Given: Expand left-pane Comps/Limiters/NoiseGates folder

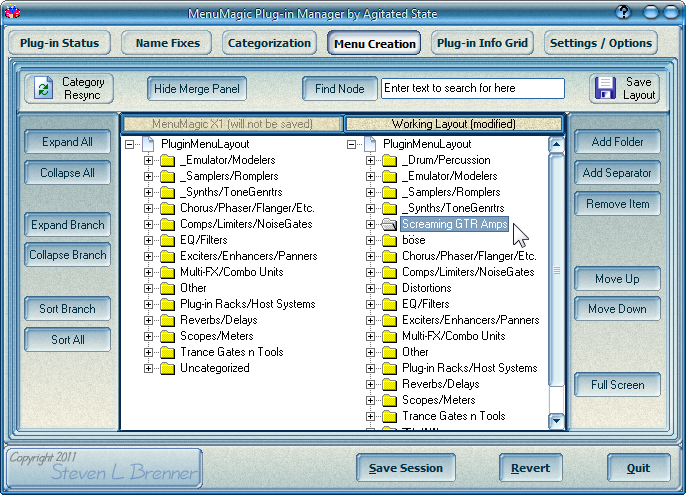Looking at the screenshot, I should pyautogui.click(x=148, y=225).
